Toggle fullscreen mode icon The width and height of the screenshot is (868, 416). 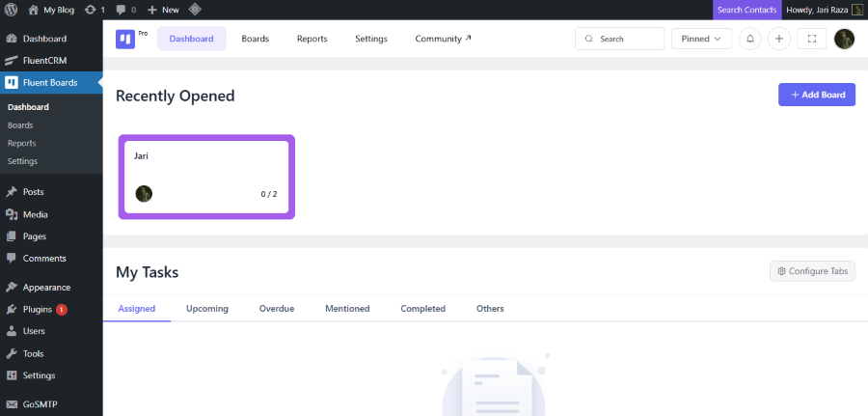tap(811, 39)
